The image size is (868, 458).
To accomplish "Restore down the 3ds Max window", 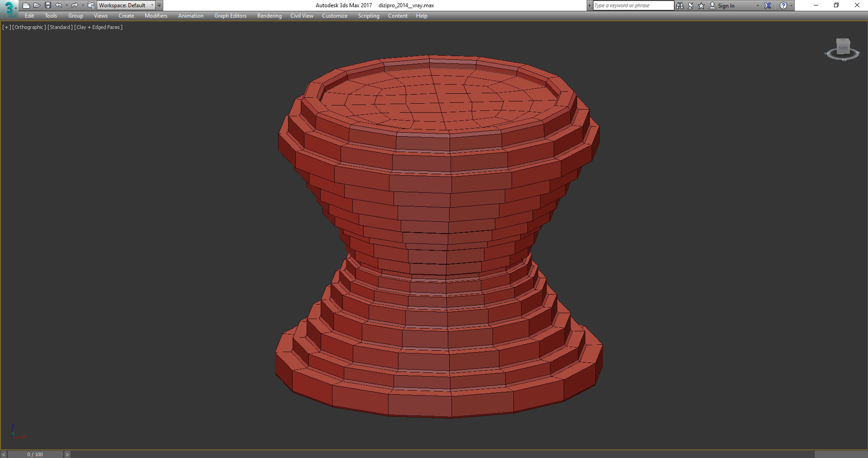I will (x=836, y=5).
